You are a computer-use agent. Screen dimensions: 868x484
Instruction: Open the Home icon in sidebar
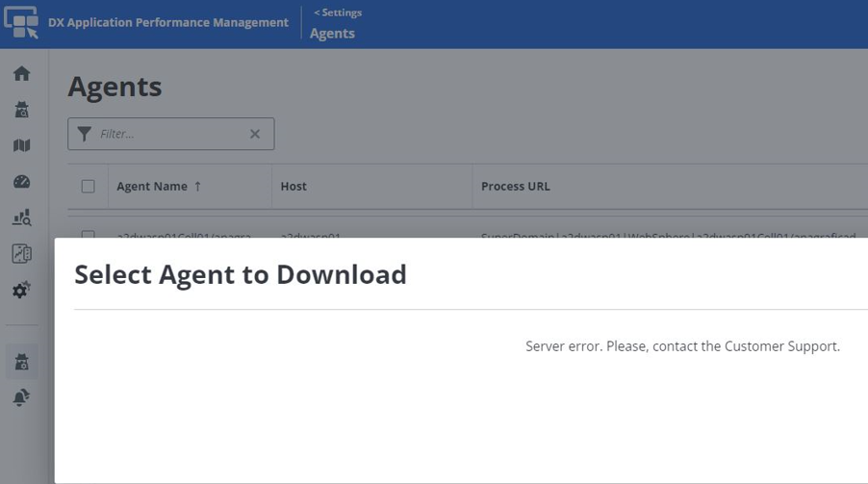pyautogui.click(x=21, y=74)
